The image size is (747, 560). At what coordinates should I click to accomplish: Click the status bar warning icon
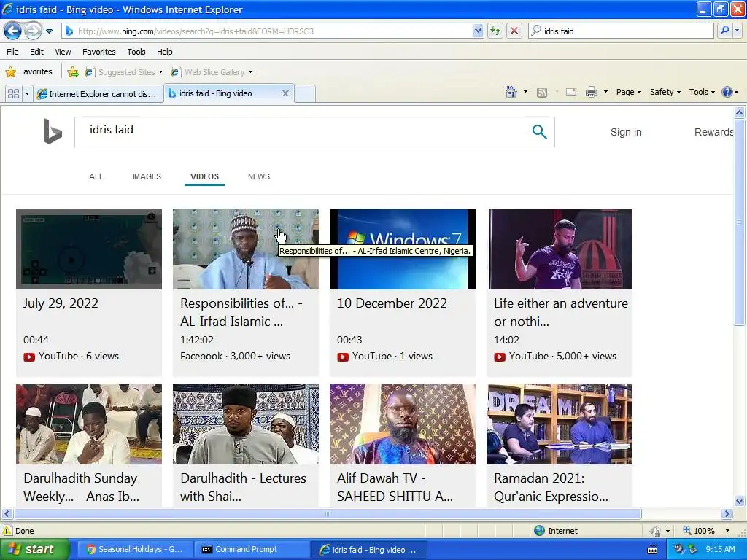click(7, 531)
